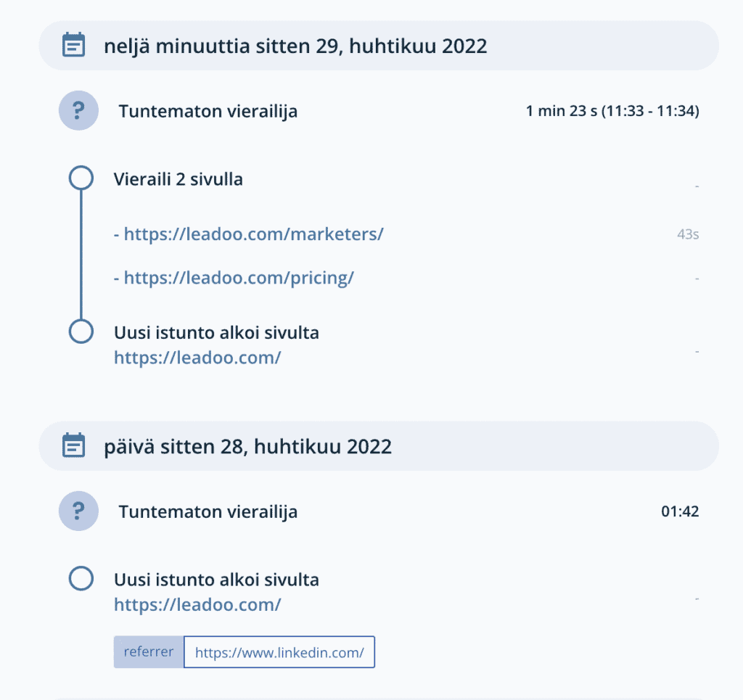Click the timeline connector line between circles
Image resolution: width=743 pixels, height=700 pixels.
[x=81, y=254]
